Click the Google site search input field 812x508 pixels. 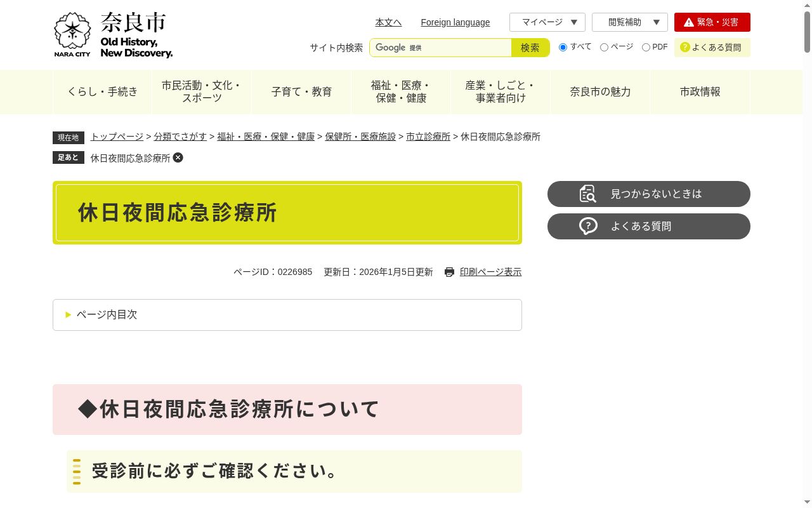click(x=440, y=48)
